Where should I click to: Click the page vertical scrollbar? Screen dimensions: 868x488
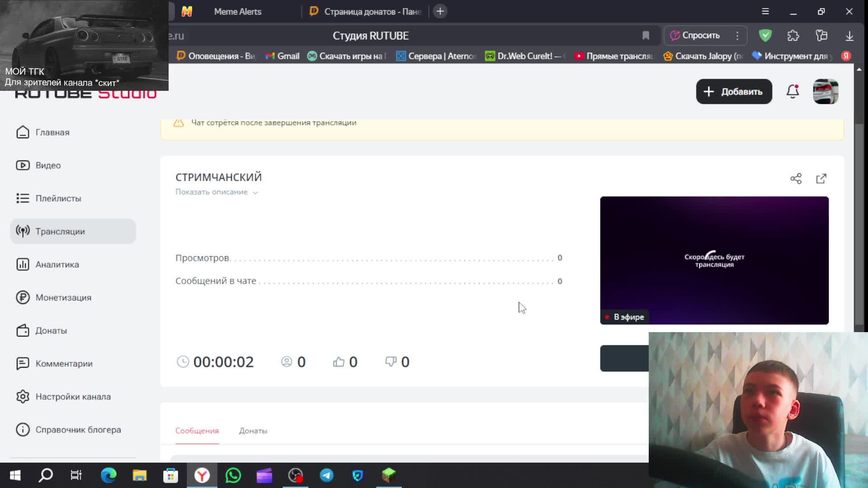(x=859, y=224)
